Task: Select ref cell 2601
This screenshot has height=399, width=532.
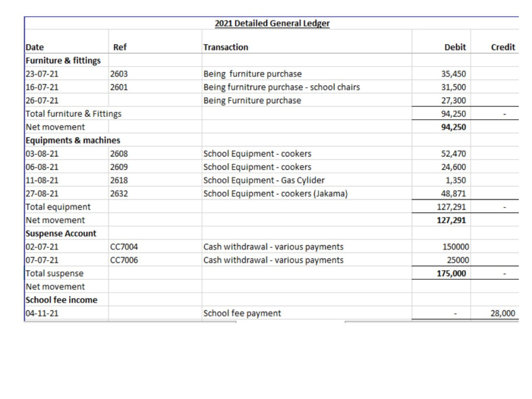Action: tap(119, 87)
